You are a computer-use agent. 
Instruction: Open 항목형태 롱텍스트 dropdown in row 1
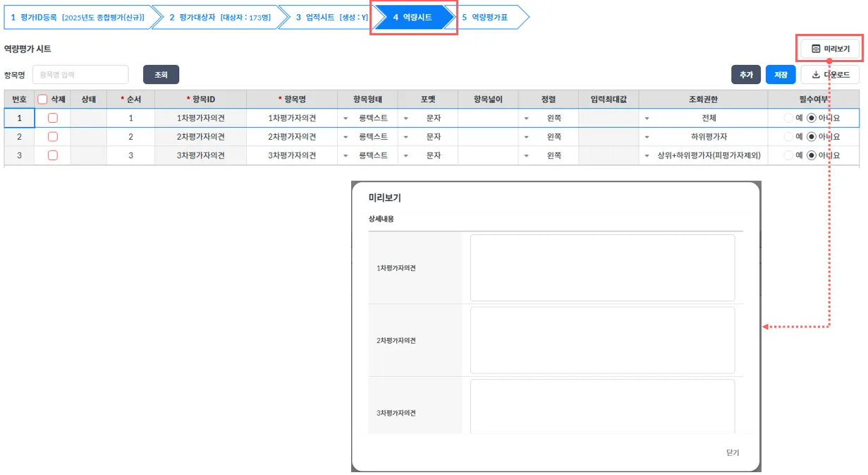coord(367,118)
